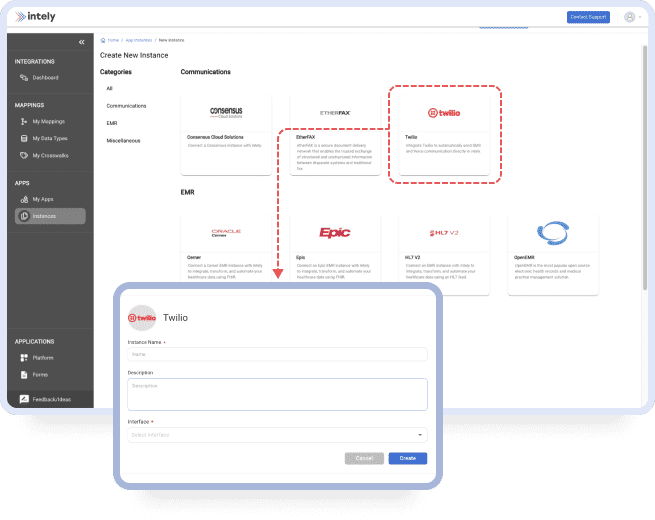Select the Twilio app card

coord(444,135)
